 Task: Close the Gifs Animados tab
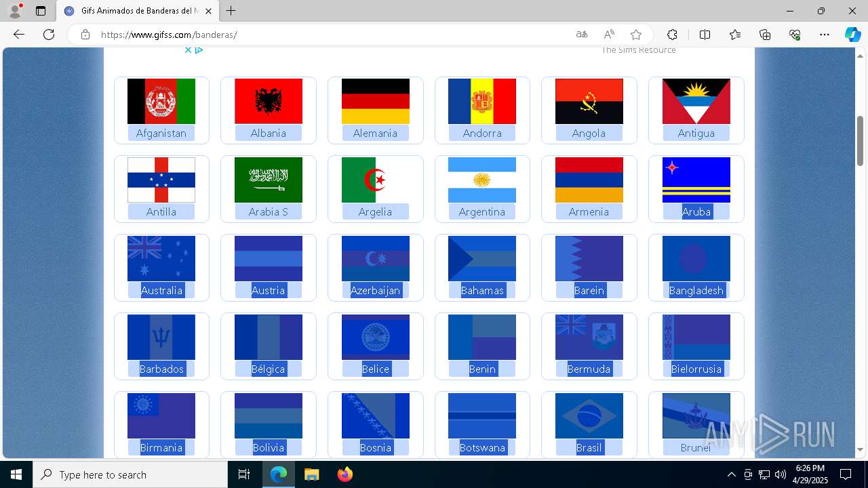(x=209, y=11)
